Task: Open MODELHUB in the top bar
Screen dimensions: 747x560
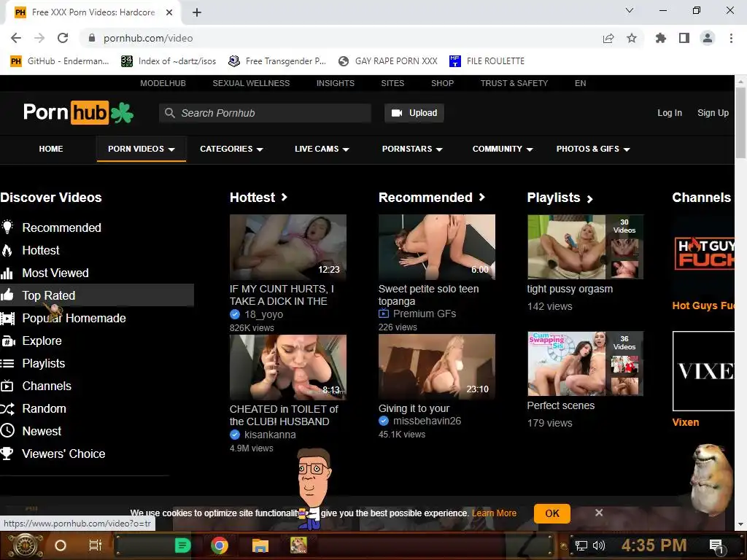Action: click(163, 83)
